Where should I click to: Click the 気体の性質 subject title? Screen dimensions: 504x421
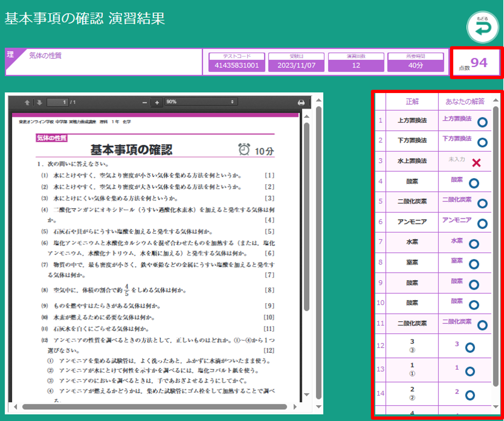pyautogui.click(x=45, y=56)
